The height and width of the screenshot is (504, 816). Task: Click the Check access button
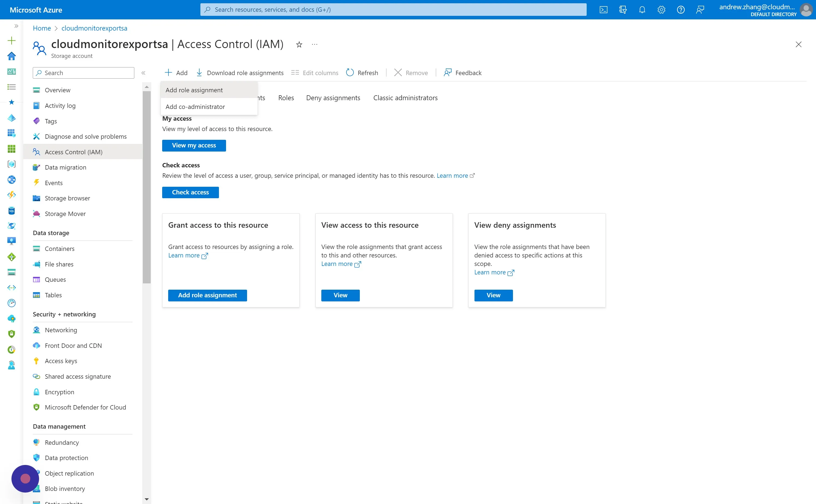pyautogui.click(x=190, y=192)
